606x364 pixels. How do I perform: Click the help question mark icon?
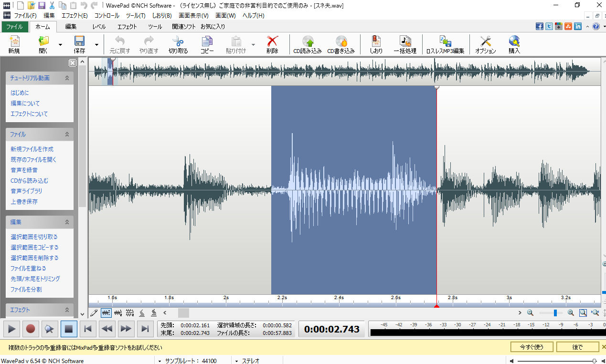pyautogui.click(x=596, y=27)
